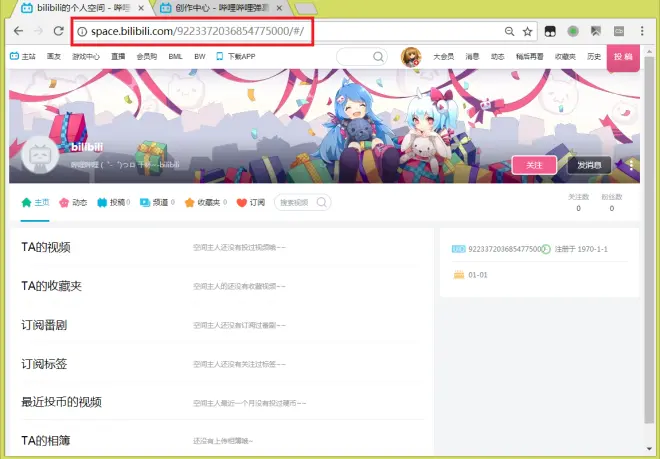This screenshot has height=459, width=660.
Task: Click the 搜索视频 search field
Action: 302,203
